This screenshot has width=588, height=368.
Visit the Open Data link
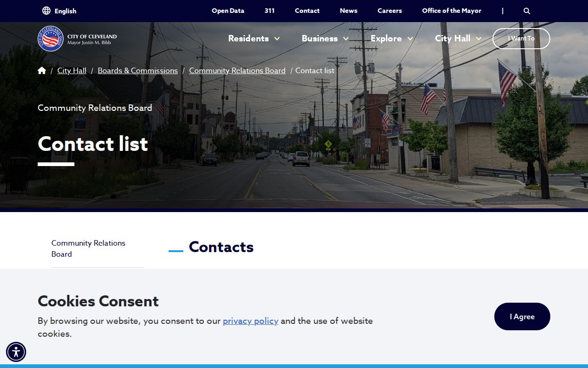[228, 11]
